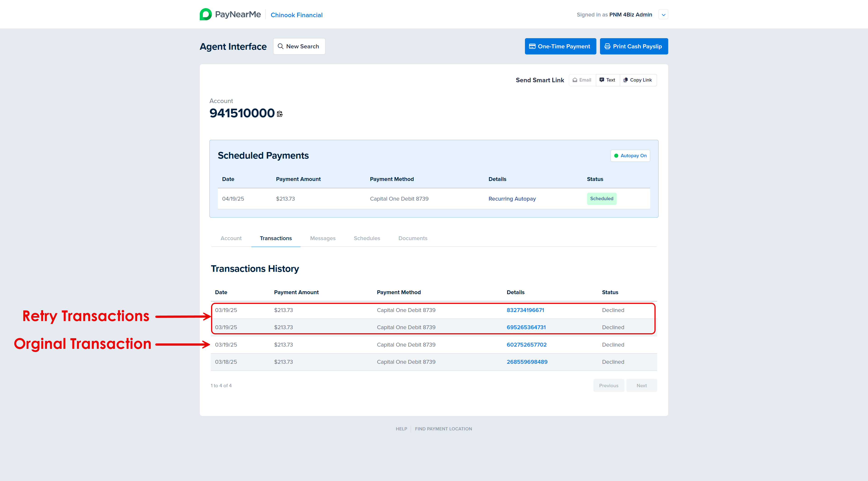
Task: Toggle the Autopay On status
Action: (630, 156)
